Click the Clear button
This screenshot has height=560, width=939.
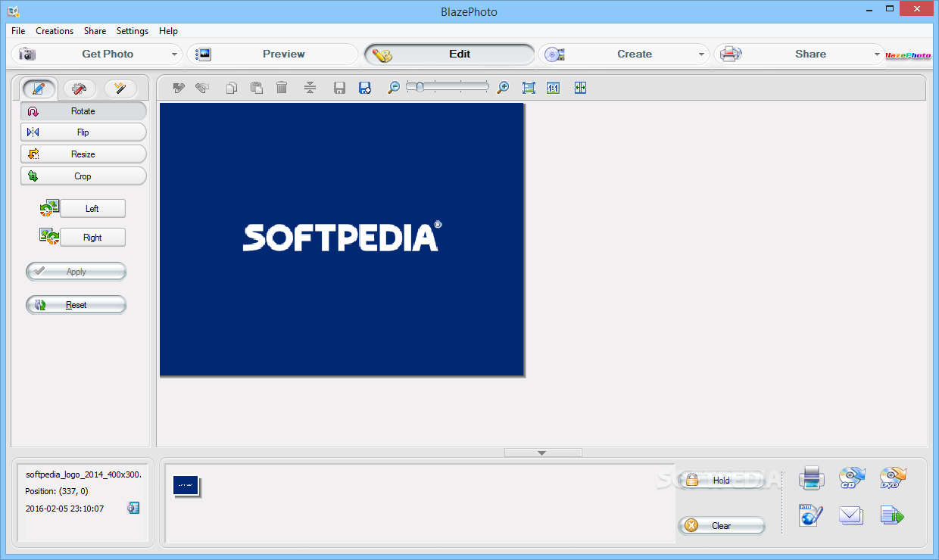[722, 526]
